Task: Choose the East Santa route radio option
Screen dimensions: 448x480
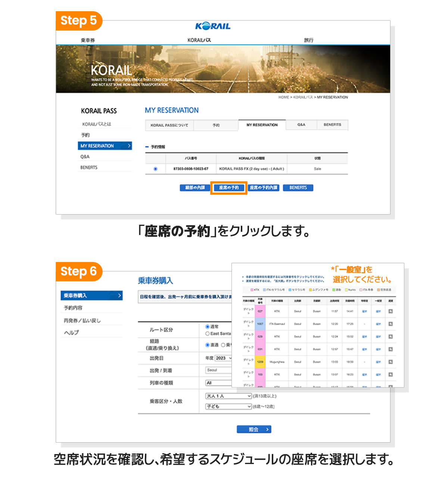Action: (x=208, y=334)
